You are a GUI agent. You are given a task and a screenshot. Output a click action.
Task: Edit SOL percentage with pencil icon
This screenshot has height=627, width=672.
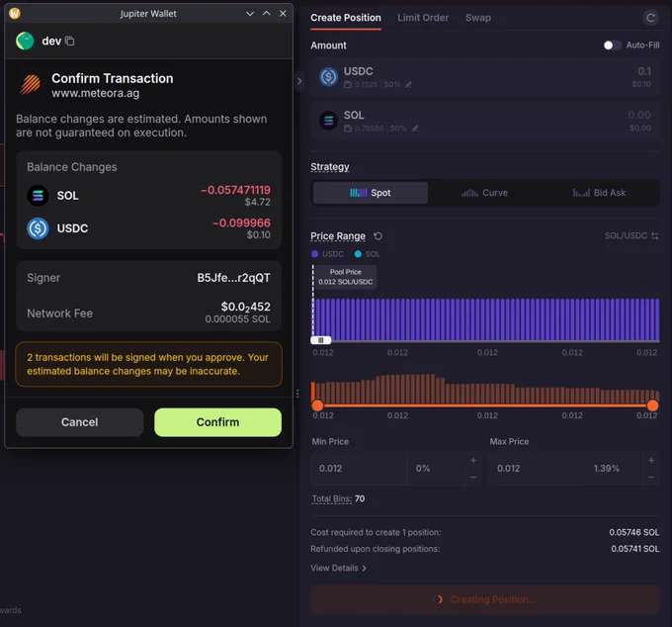click(x=415, y=129)
